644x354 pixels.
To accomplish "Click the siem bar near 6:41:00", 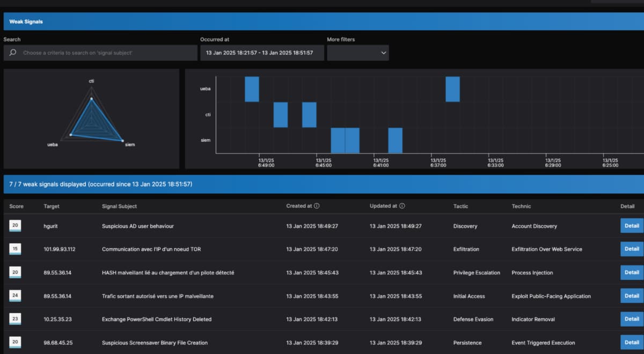I will (x=395, y=141).
